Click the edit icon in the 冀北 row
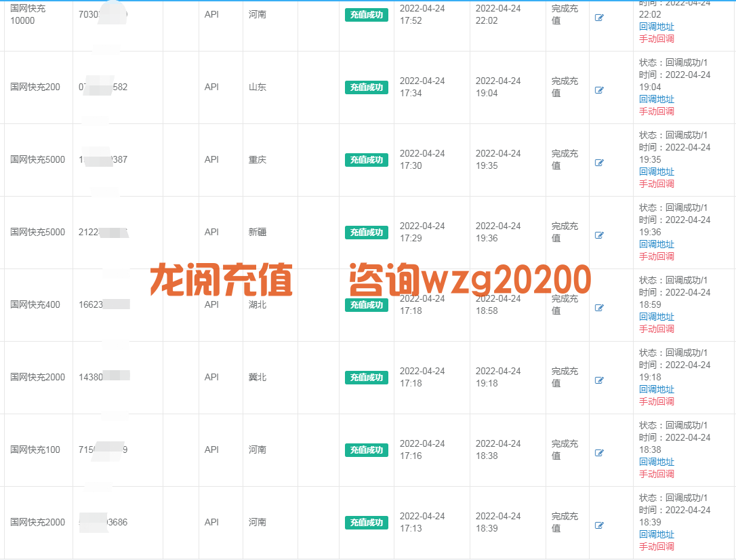The height and width of the screenshot is (560, 736). click(x=599, y=380)
